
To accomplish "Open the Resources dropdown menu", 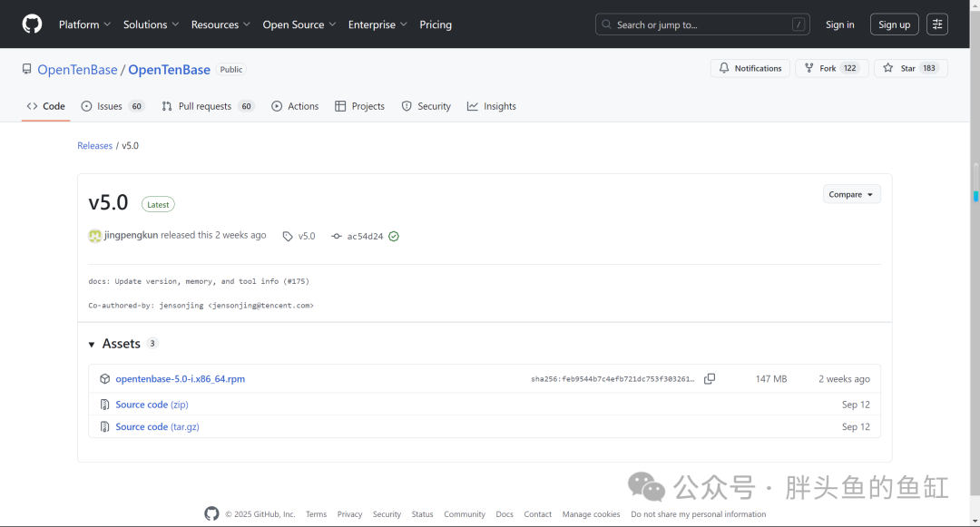I will click(x=220, y=24).
